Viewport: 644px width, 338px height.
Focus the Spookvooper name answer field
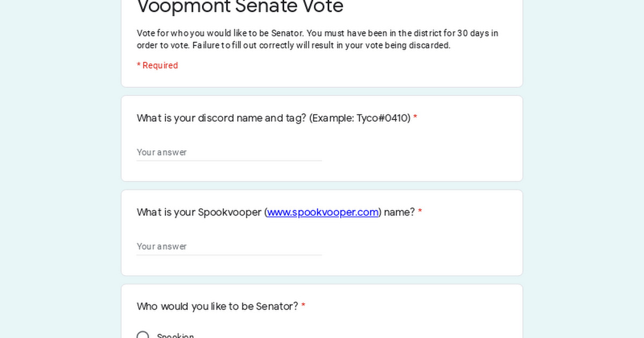click(229, 247)
